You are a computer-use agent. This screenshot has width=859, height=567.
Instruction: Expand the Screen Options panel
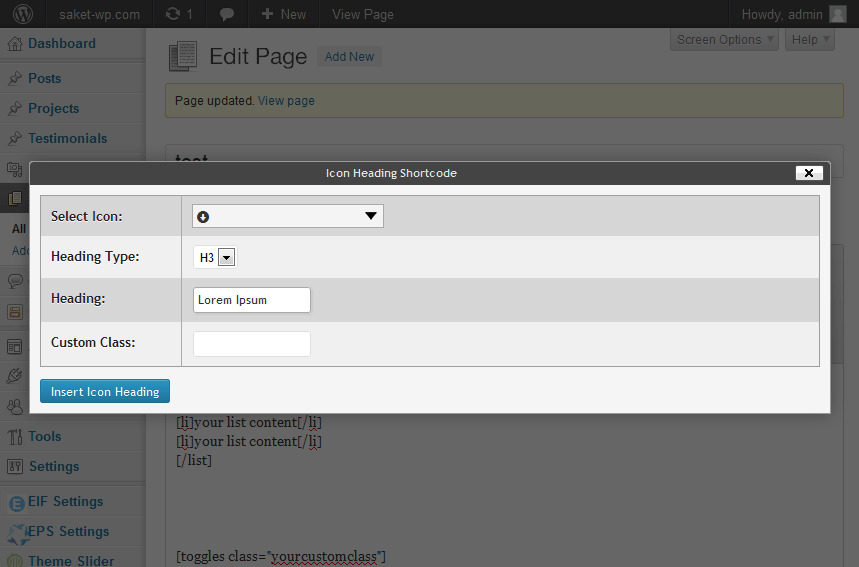724,39
